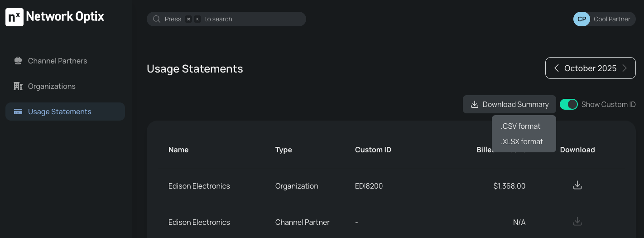Click the Edison Electronics name in the Channel Partner row
Screen dimensions: 644x238
199,222
